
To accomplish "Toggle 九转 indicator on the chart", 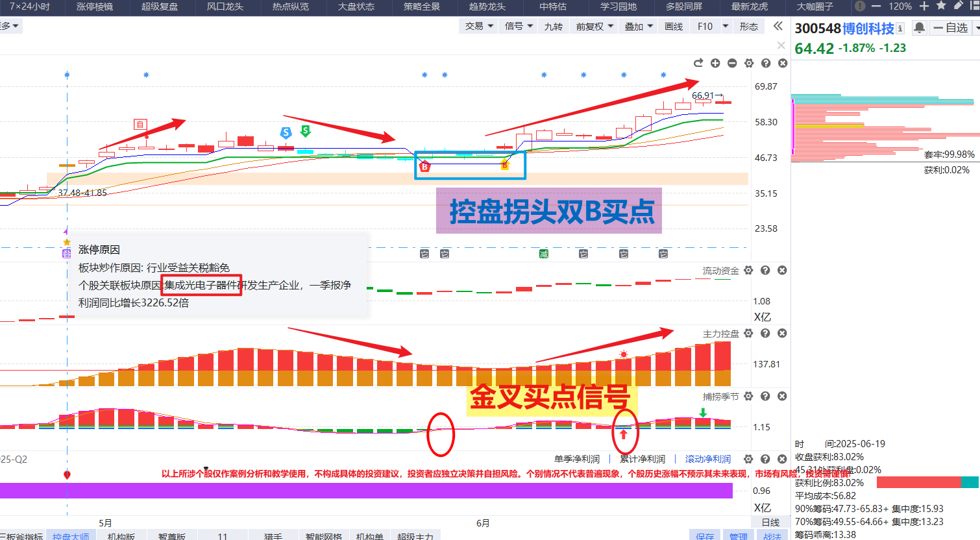I will click(x=554, y=27).
